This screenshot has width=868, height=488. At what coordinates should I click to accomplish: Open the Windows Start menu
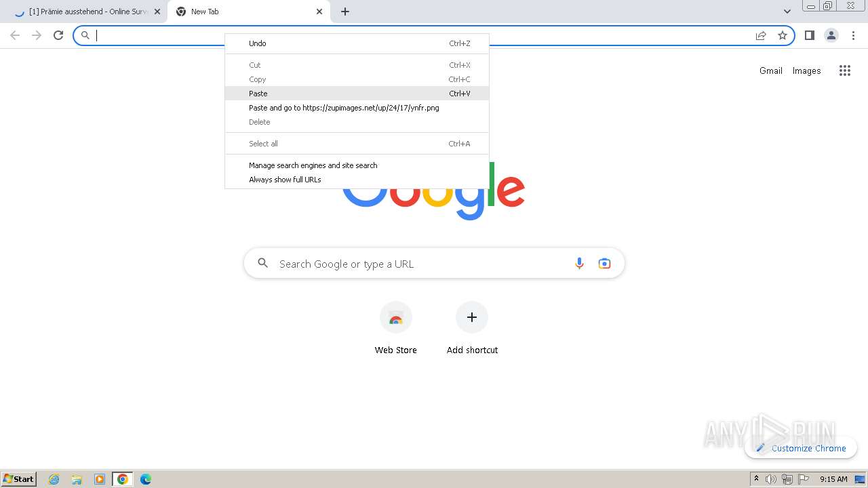tap(19, 479)
